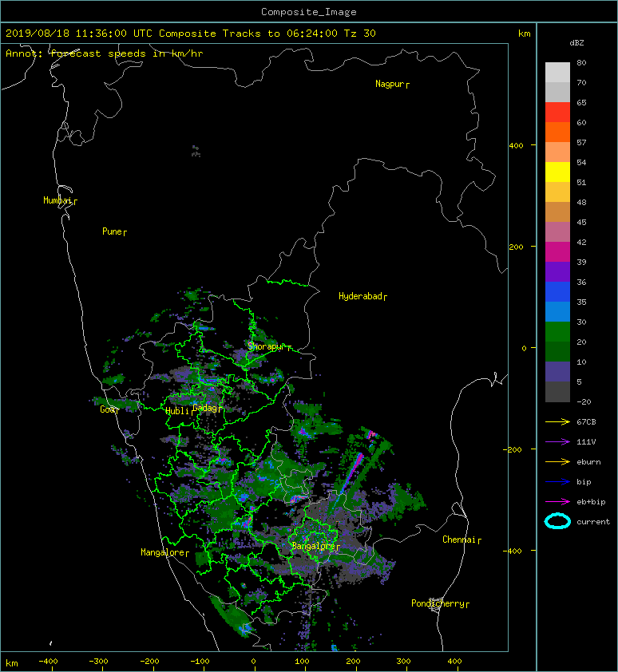Select the Pondicherry city label
Screen dimensions: 618x672
[438, 603]
